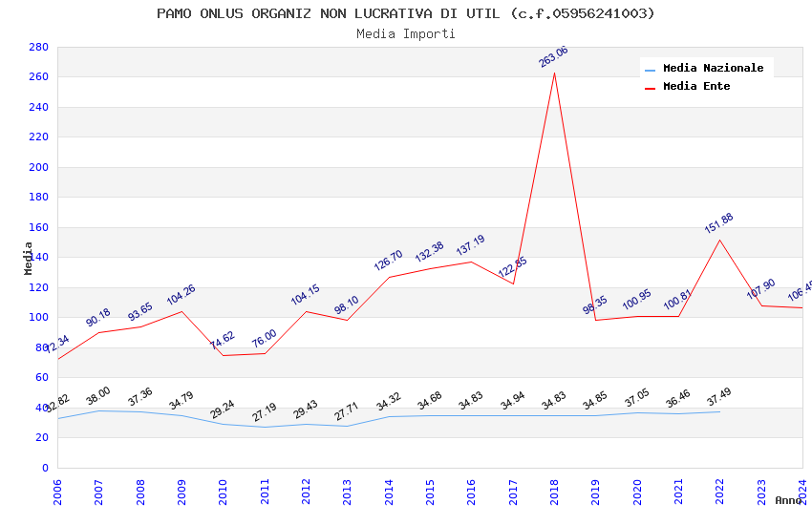Click the 104.15 data label
The image size is (812, 525).
pos(305,294)
